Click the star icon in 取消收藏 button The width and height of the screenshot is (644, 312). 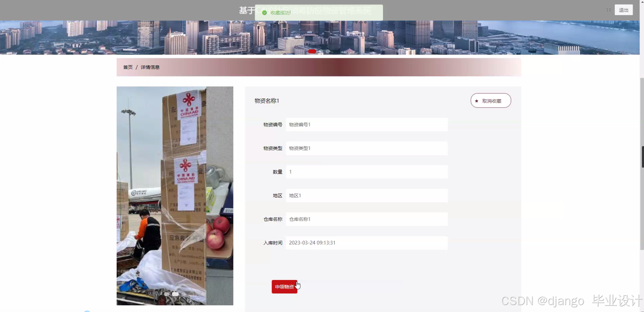[x=476, y=101]
